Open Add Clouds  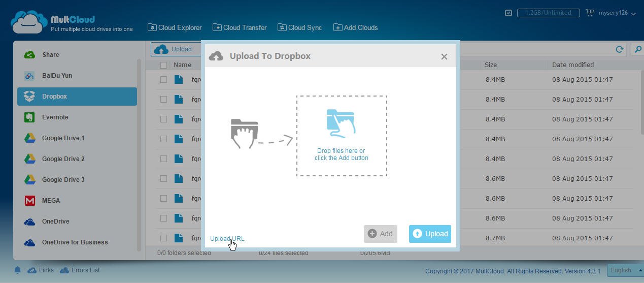(355, 27)
